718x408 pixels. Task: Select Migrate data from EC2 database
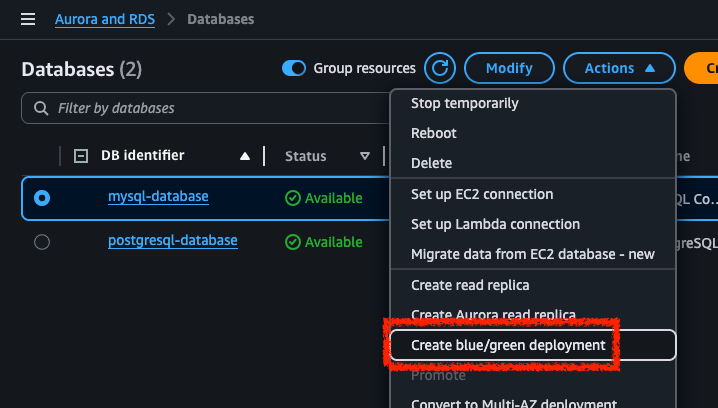pos(533,254)
